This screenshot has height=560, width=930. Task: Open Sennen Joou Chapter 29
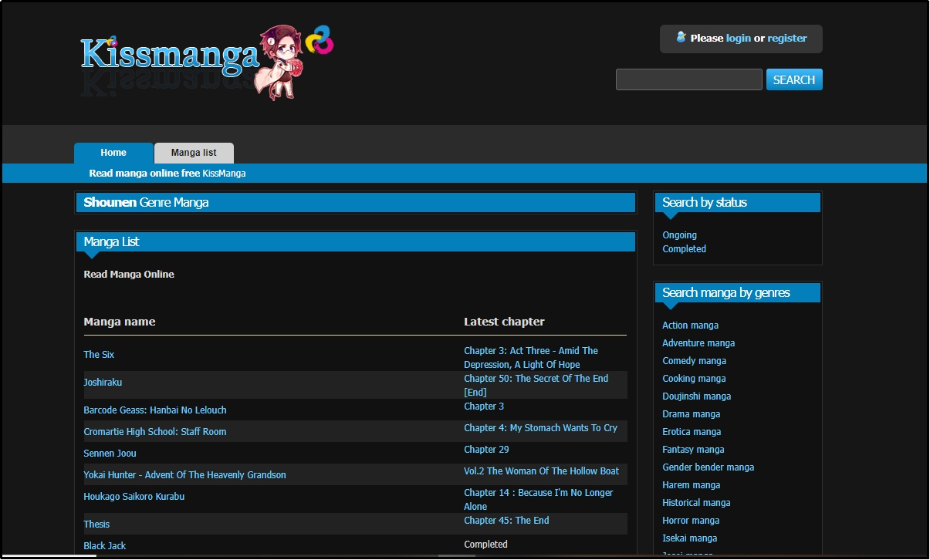486,450
